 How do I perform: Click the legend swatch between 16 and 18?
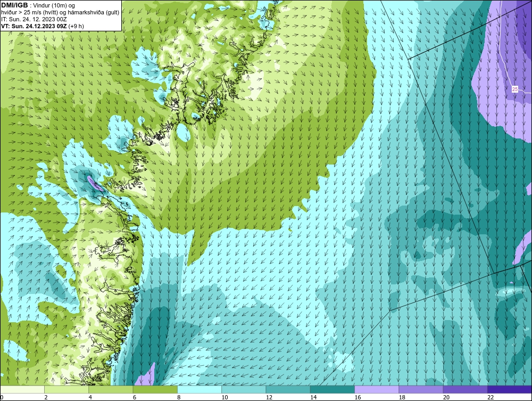377,389
